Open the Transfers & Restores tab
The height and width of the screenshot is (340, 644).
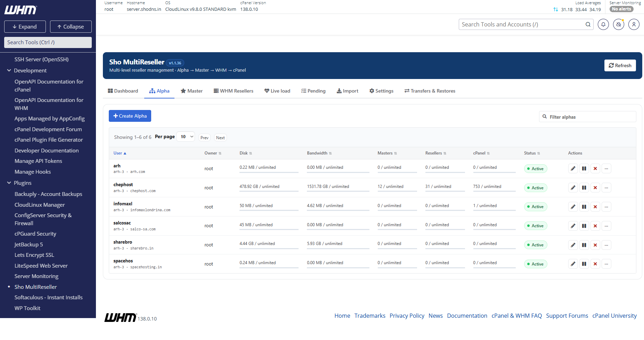point(430,91)
